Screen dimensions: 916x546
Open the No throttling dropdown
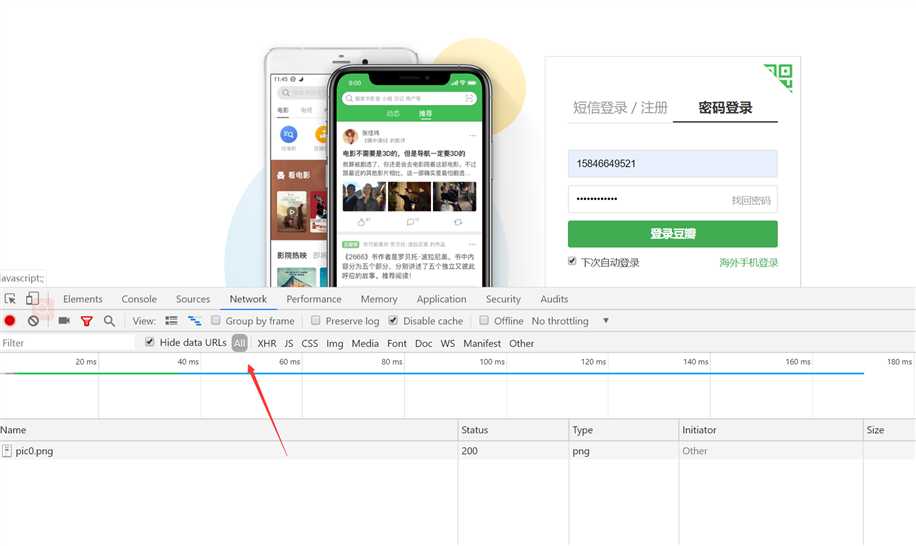click(x=570, y=321)
